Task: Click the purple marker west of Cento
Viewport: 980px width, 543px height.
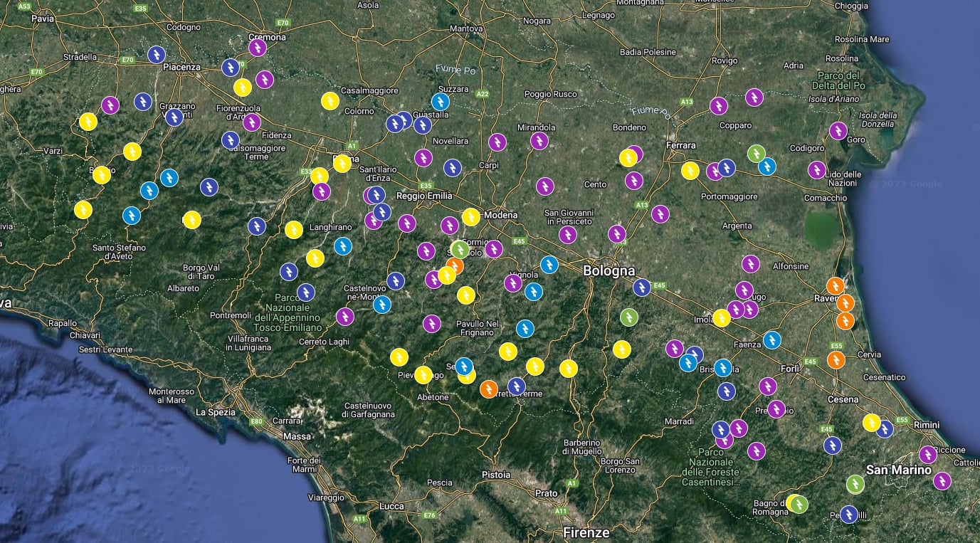Action: click(x=545, y=186)
